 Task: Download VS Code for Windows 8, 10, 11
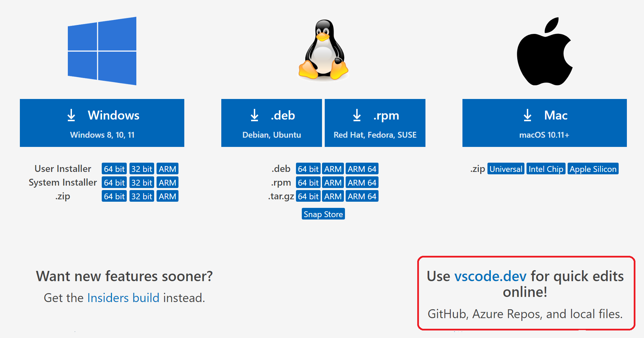(x=102, y=123)
